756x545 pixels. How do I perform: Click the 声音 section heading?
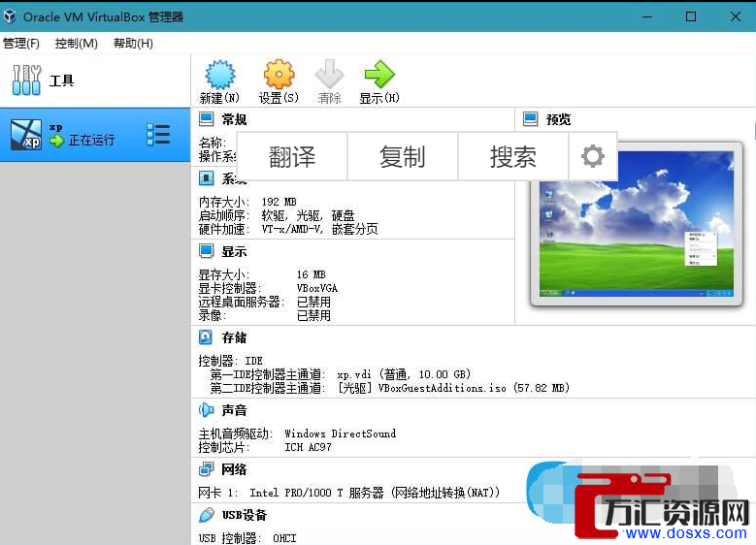[x=234, y=410]
